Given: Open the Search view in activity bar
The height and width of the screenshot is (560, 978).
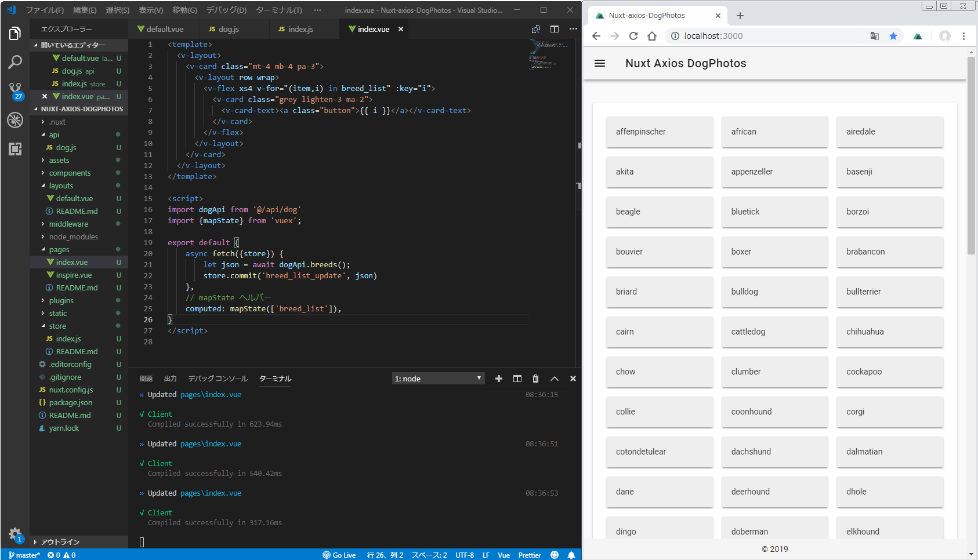Looking at the screenshot, I should [x=15, y=62].
